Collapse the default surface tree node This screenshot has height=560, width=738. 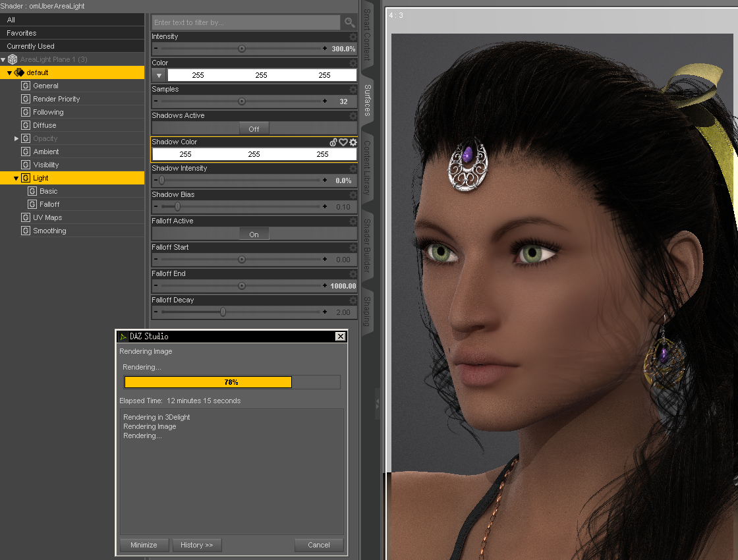coord(9,73)
